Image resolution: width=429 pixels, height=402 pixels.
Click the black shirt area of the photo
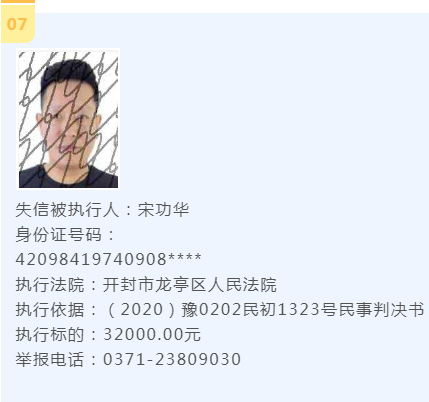coord(68,178)
